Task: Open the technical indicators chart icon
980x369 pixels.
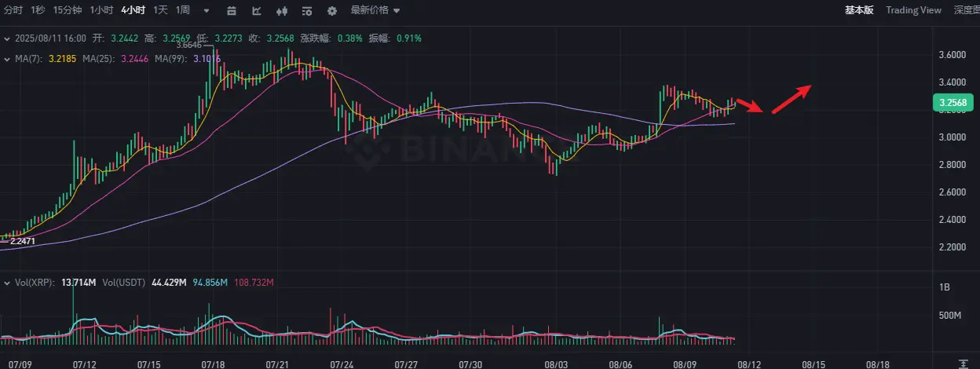Action: 257,11
